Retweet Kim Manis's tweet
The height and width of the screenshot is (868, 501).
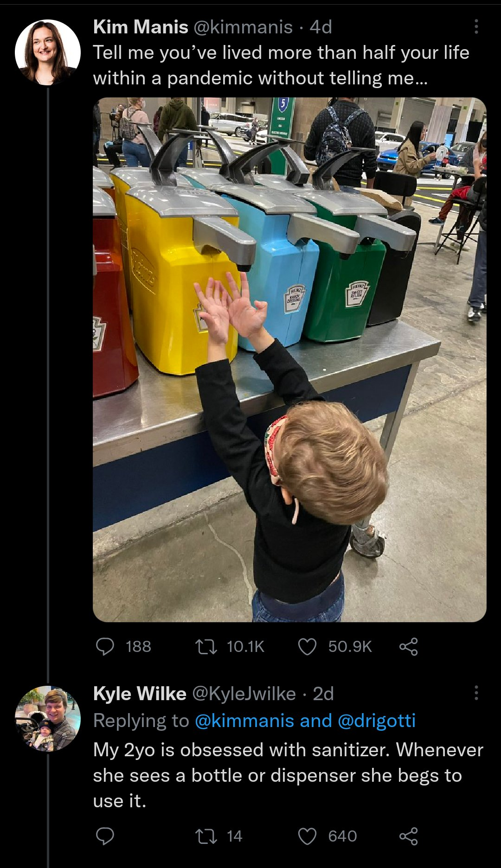(206, 646)
